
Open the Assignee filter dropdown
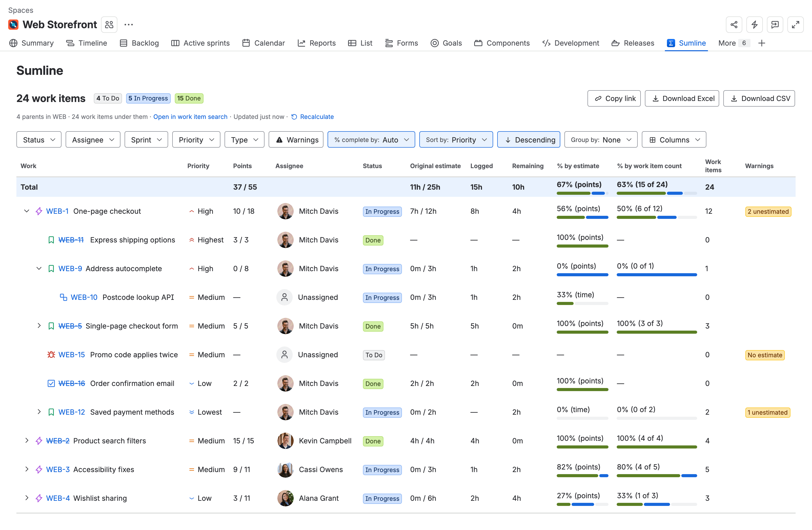(93, 139)
